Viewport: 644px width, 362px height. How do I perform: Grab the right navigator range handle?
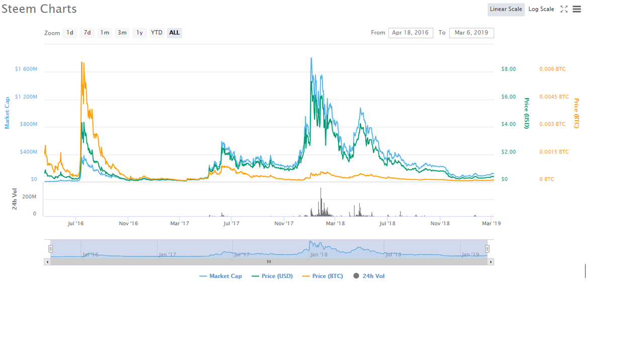tap(487, 249)
